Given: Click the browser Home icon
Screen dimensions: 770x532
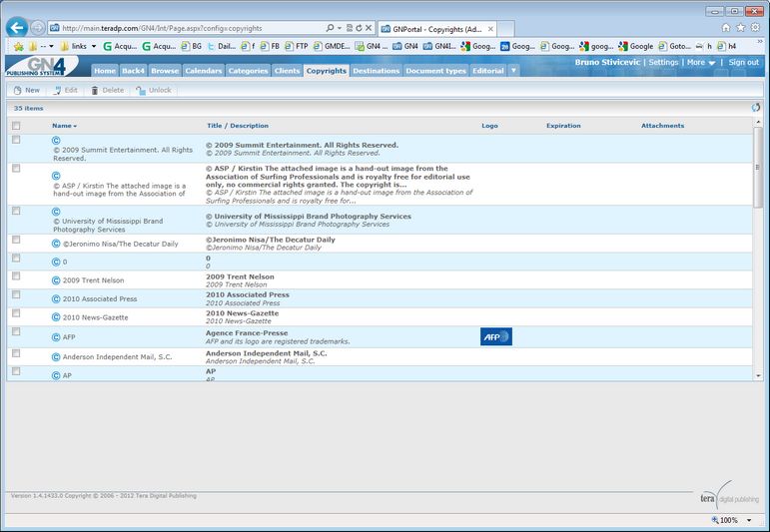Looking at the screenshot, I should click(726, 27).
